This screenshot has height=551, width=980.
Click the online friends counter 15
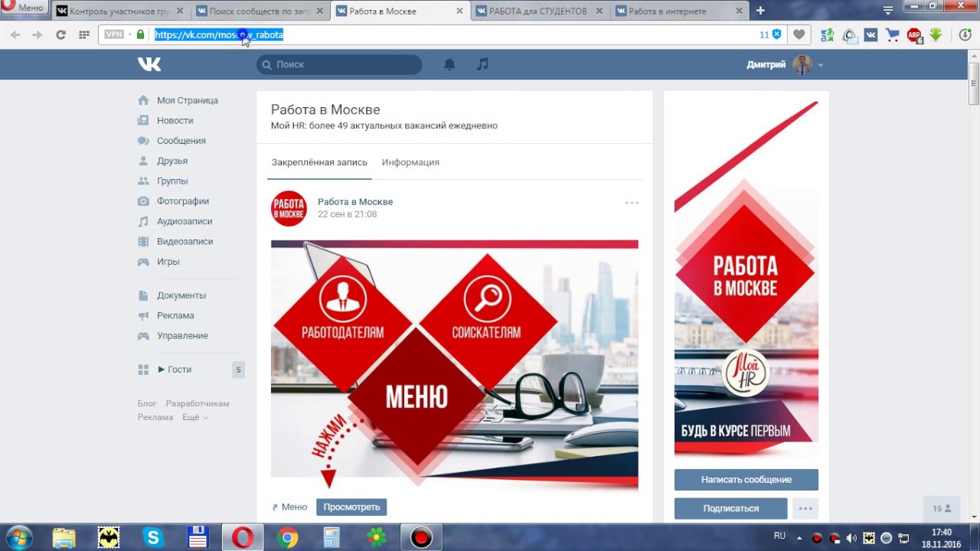tap(942, 508)
